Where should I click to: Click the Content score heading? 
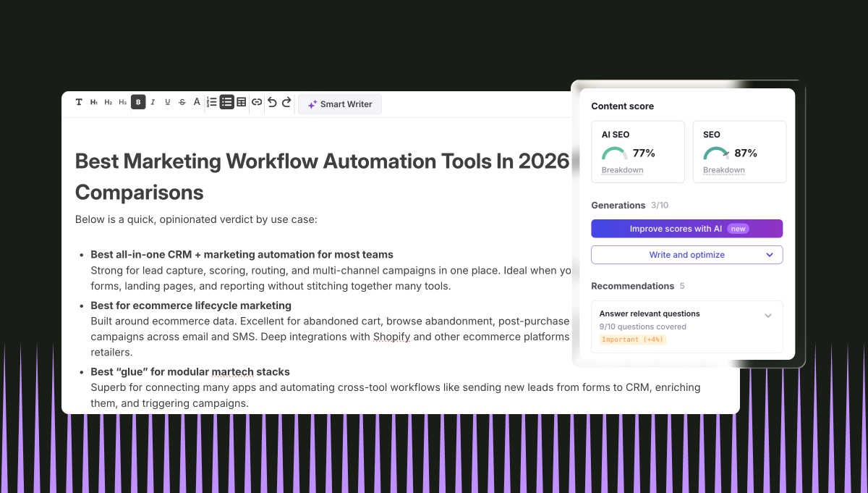point(623,106)
